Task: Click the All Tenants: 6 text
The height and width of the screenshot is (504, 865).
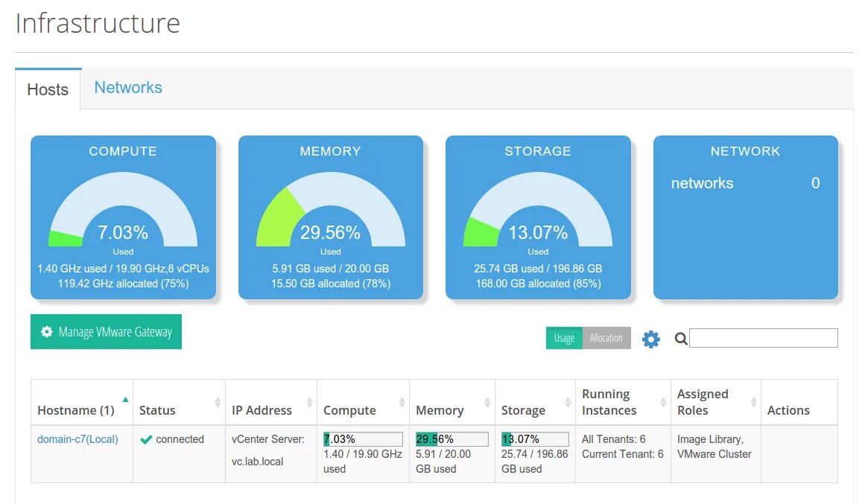Action: click(613, 439)
